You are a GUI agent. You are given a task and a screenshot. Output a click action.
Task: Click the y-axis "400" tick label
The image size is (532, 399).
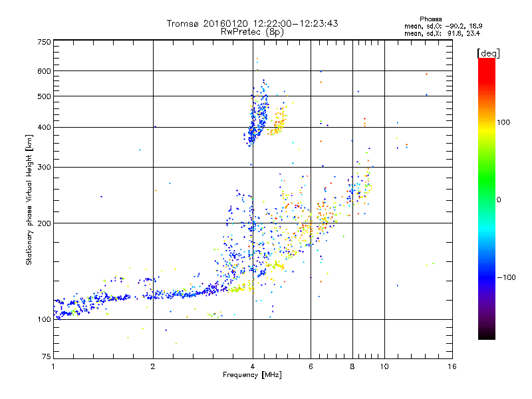tap(44, 127)
